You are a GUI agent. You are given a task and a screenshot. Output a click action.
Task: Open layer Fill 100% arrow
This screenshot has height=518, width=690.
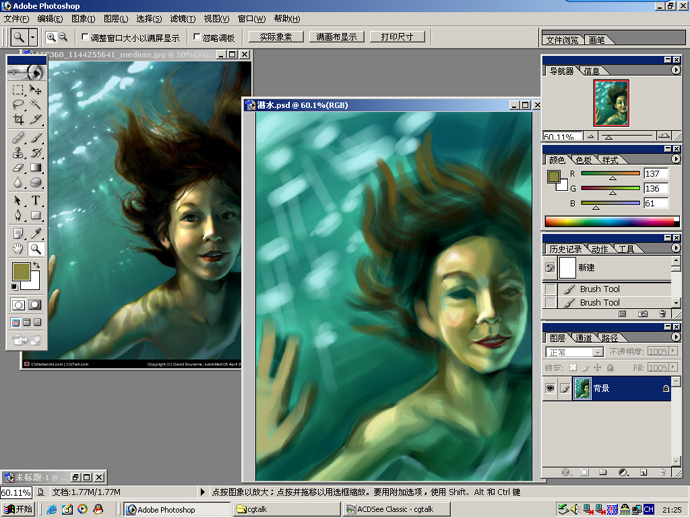pos(673,367)
